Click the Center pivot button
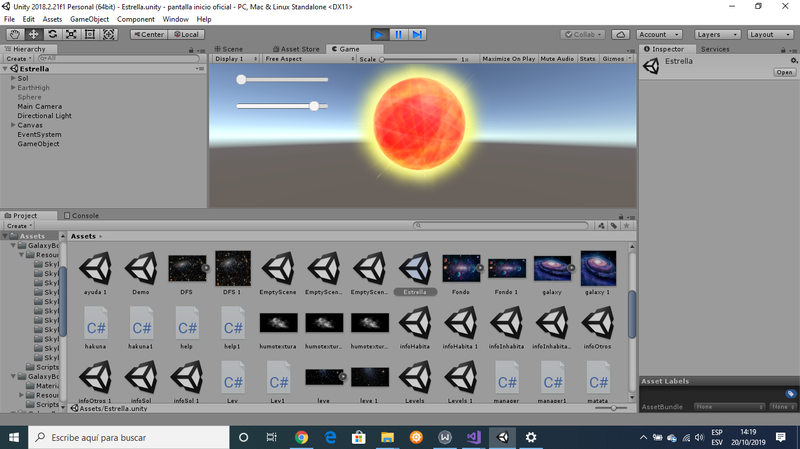 click(x=147, y=34)
